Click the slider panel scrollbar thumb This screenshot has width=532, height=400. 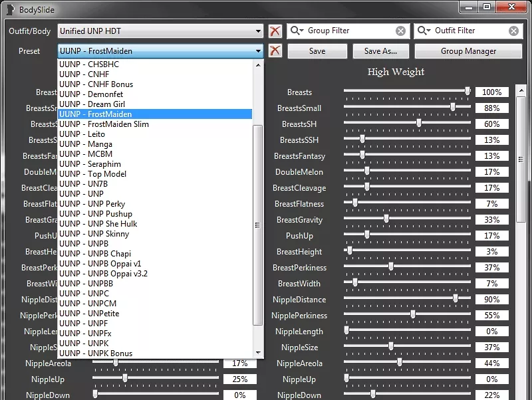(x=521, y=159)
